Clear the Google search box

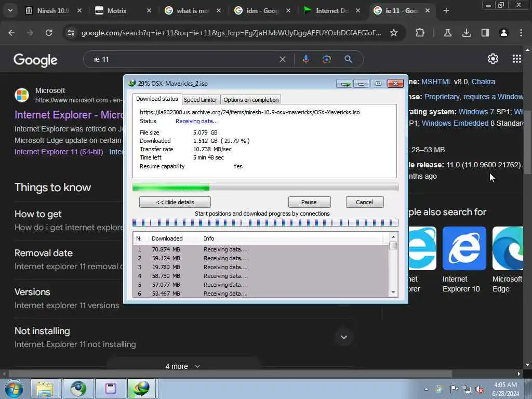[282, 59]
